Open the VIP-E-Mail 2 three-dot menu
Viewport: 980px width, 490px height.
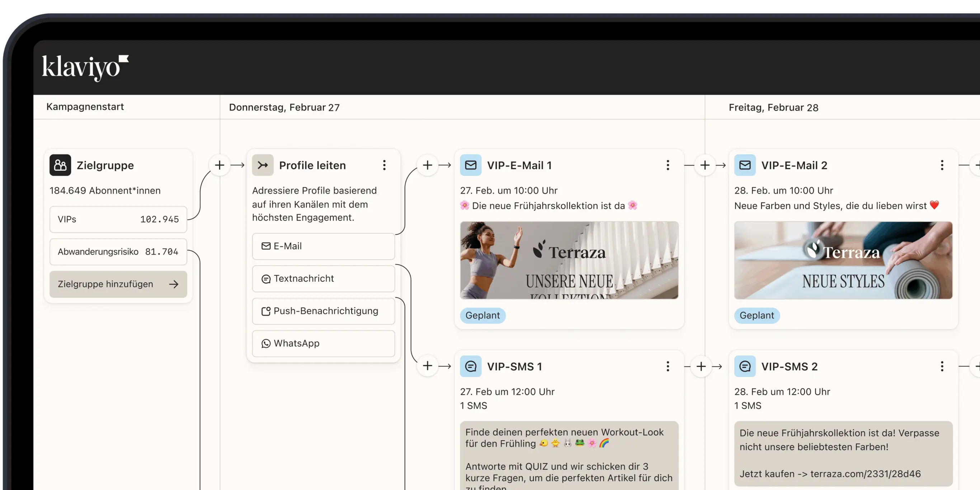[x=942, y=165]
